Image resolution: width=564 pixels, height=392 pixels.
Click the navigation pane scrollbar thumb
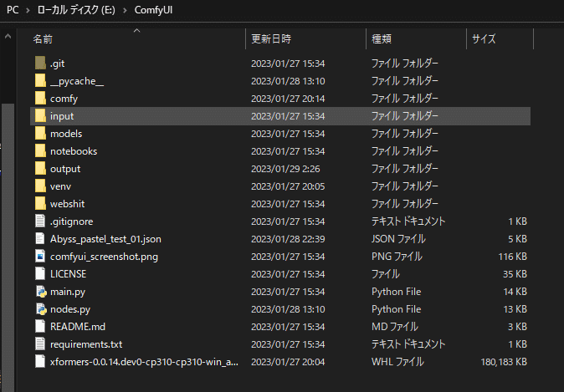pyautogui.click(x=8, y=248)
